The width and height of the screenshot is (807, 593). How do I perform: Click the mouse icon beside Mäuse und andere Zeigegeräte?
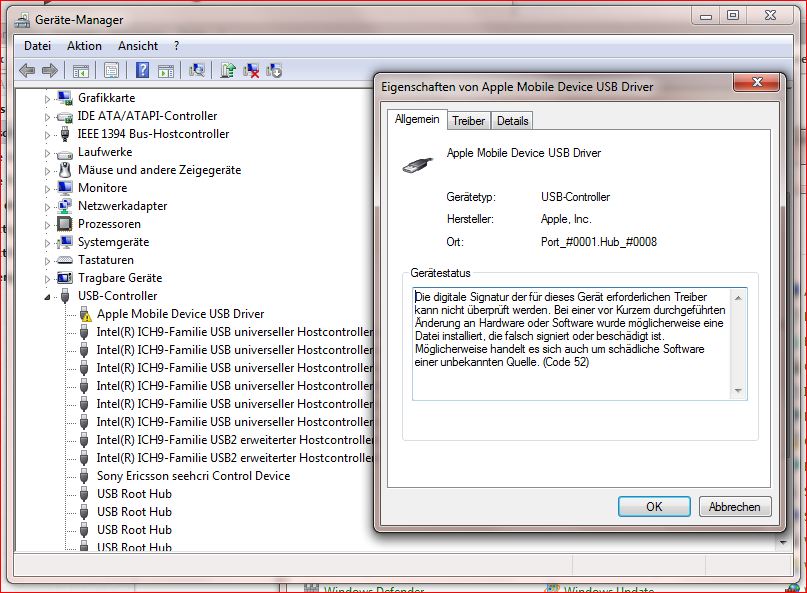click(x=65, y=170)
